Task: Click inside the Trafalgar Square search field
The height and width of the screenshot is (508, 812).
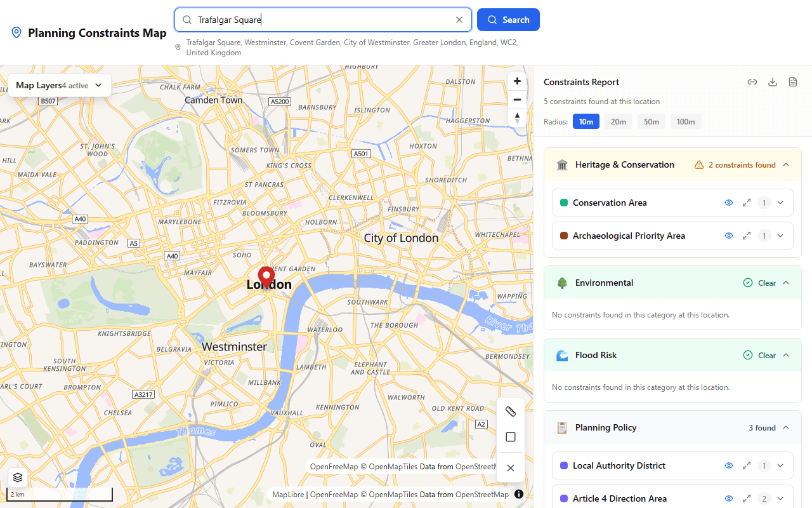Action: pos(285,20)
